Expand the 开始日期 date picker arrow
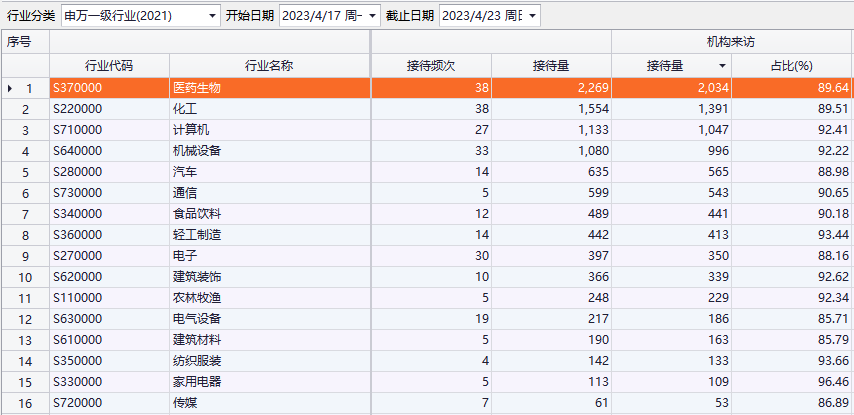 (x=373, y=16)
